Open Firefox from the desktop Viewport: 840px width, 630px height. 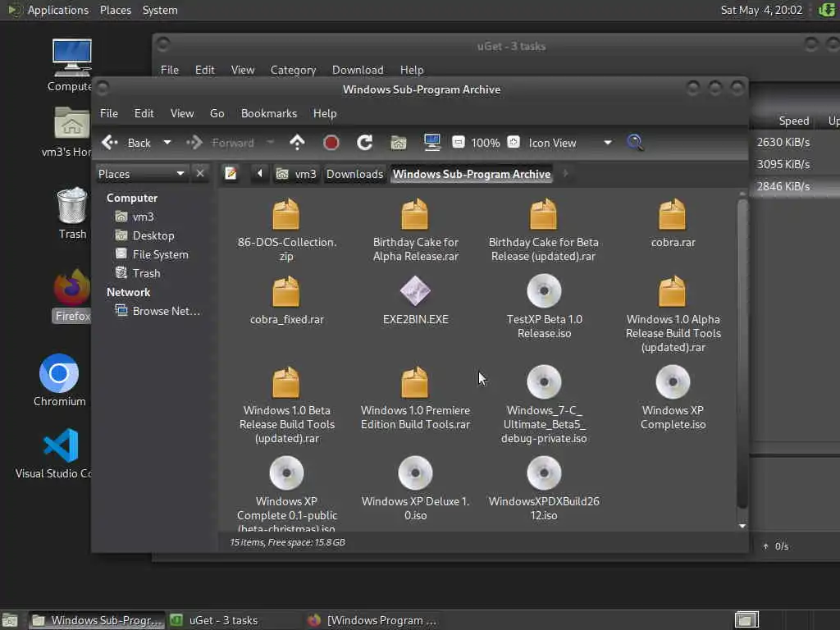coord(72,294)
